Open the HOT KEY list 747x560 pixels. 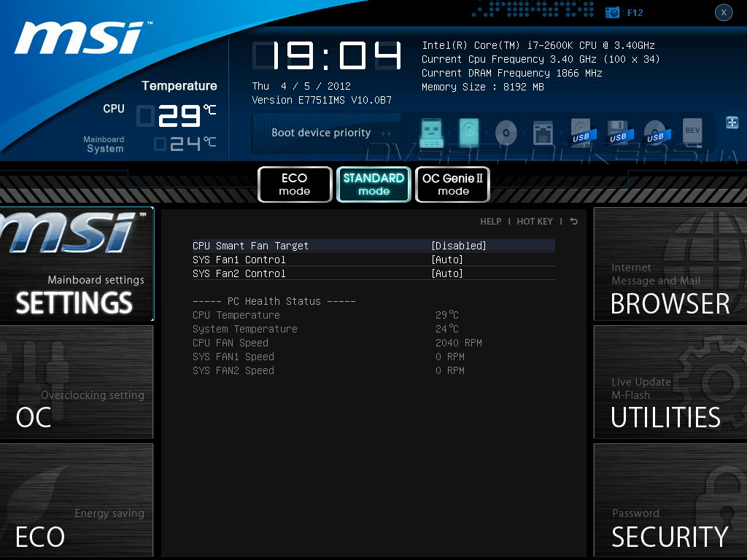coord(535,222)
